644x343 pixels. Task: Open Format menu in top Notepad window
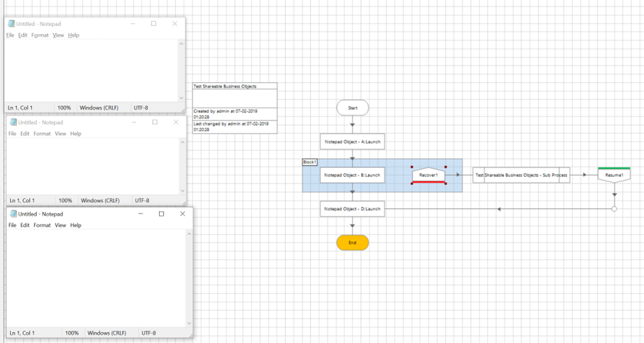[x=40, y=36]
